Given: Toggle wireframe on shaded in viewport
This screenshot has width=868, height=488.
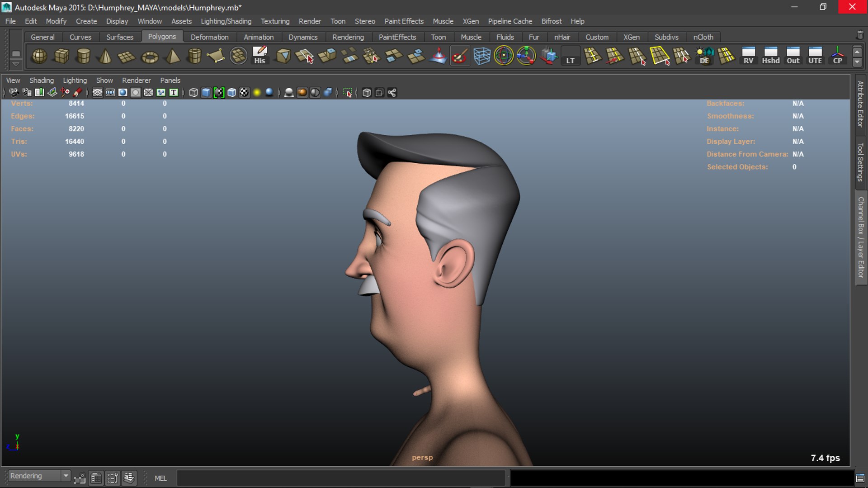Looking at the screenshot, I should (x=231, y=93).
